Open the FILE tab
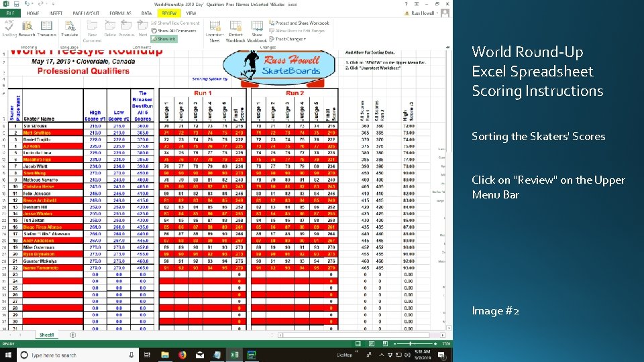 [x=10, y=13]
